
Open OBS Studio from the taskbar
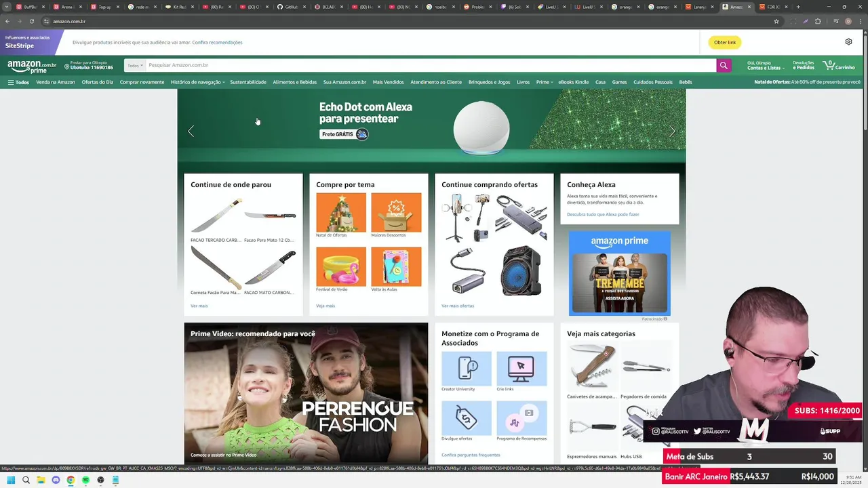(100, 480)
